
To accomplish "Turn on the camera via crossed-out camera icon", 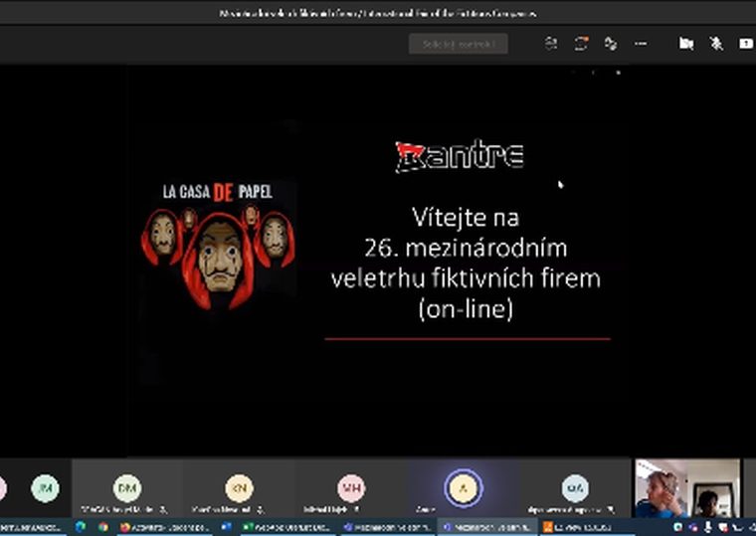I will [x=686, y=44].
